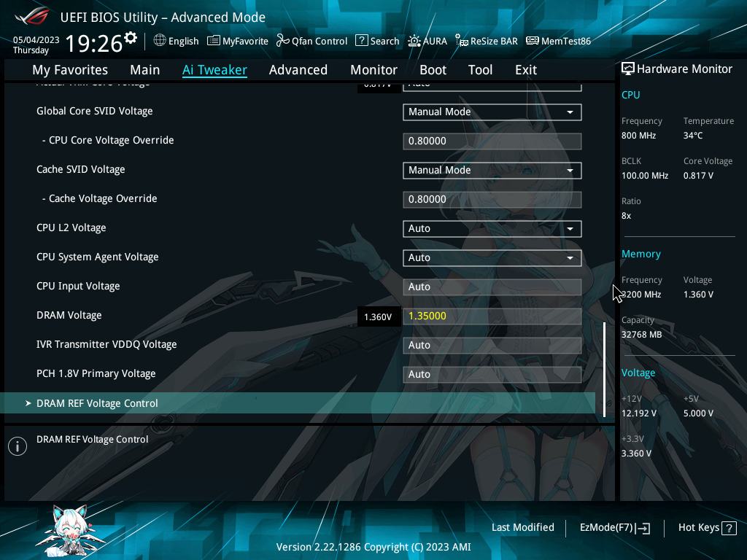Click the 5.000 V reading
Image resolution: width=747 pixels, height=560 pixels.
pyautogui.click(x=698, y=413)
